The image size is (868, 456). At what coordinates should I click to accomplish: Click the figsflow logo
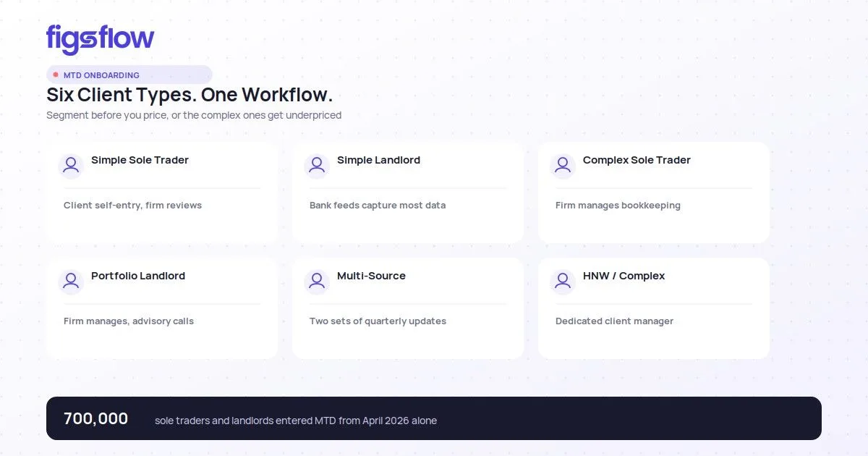pos(101,39)
